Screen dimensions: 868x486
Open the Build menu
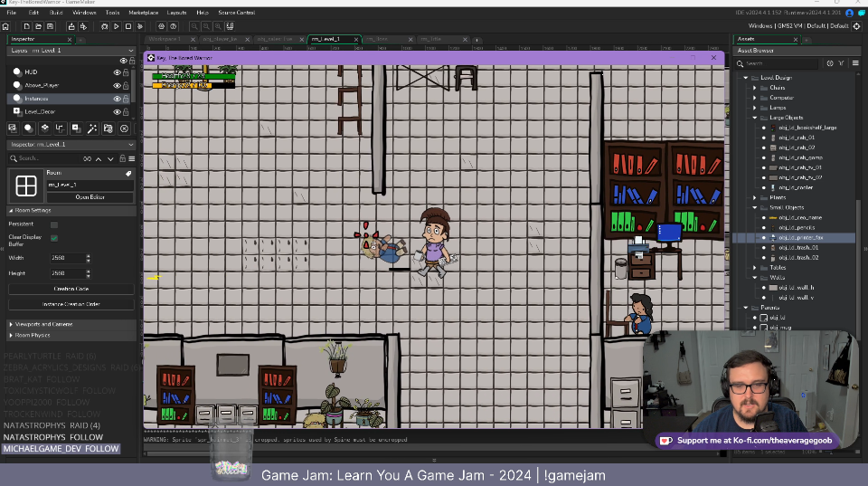[56, 12]
